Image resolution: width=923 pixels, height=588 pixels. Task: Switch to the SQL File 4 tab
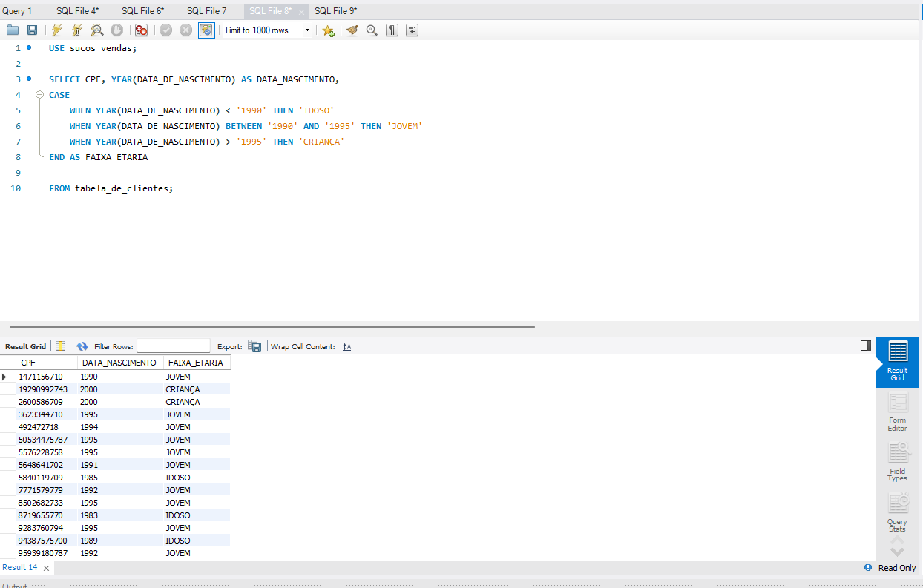pos(77,11)
